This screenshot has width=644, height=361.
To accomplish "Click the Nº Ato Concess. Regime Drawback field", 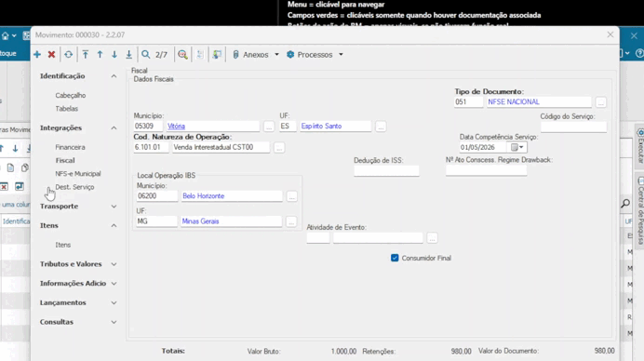I will [x=487, y=171].
